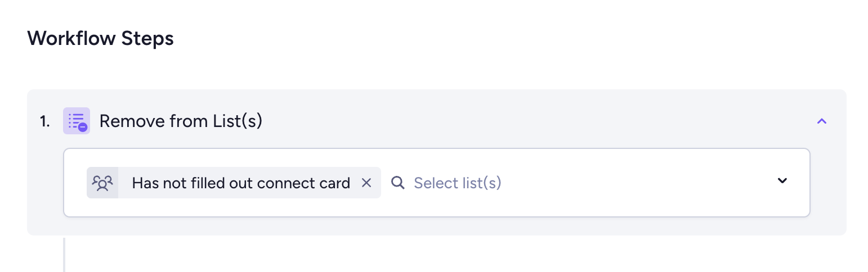The height and width of the screenshot is (272, 868).
Task: Click the "Select list(s)" placeholder text
Action: (x=457, y=183)
